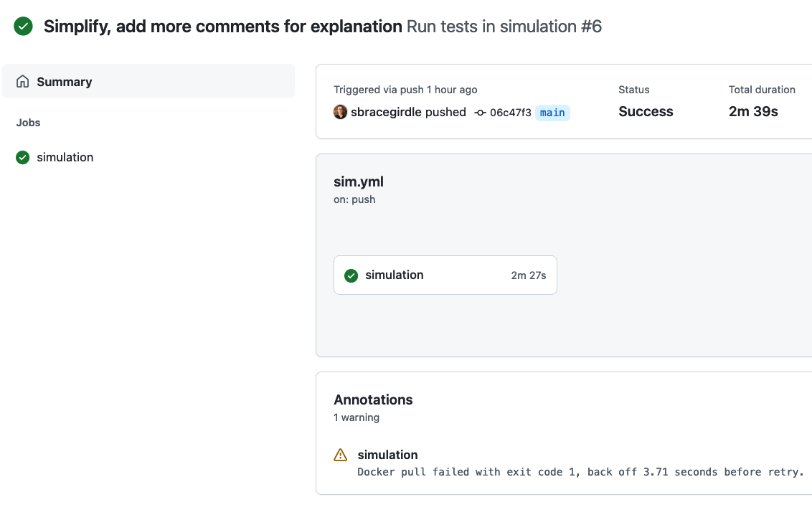Viewport: 812px width, 520px height.
Task: Click the sbracegirdle avatar picture
Action: [x=341, y=112]
